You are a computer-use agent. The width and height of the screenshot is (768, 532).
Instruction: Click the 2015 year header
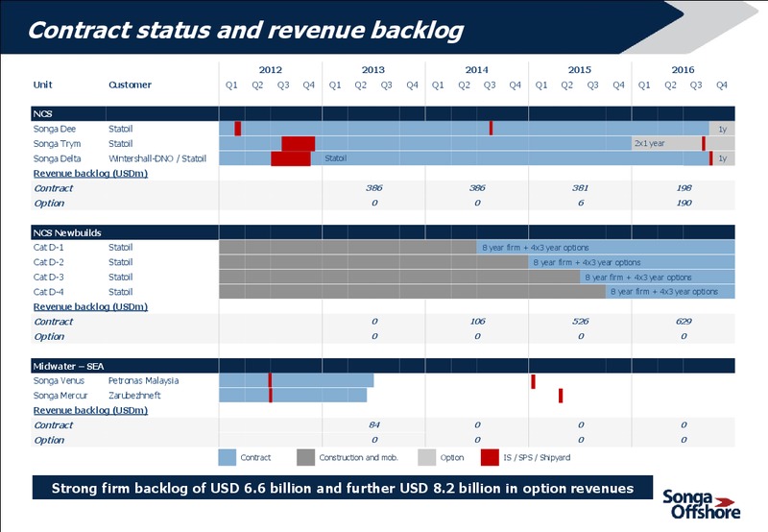580,69
